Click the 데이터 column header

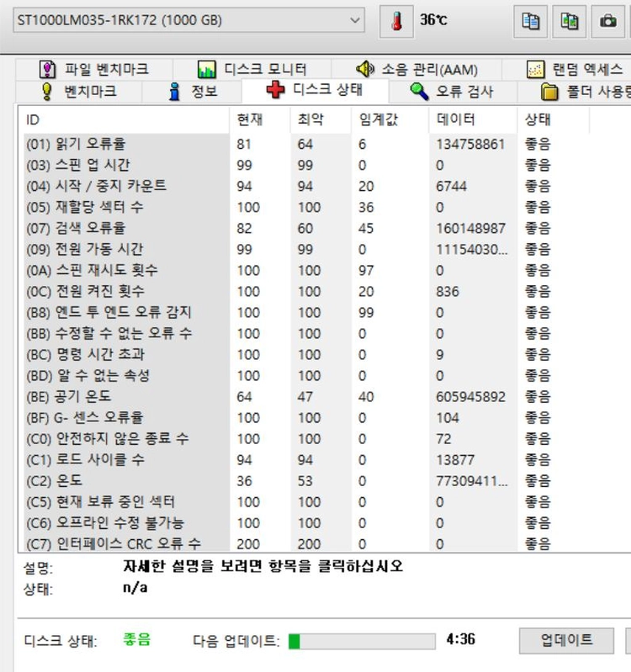click(473, 120)
